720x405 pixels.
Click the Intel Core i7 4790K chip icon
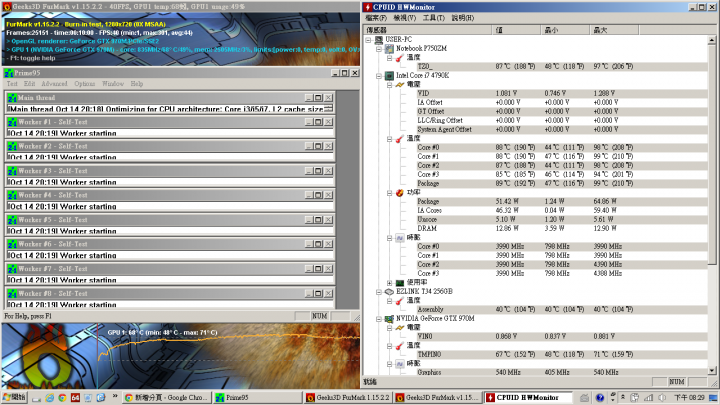[x=389, y=75]
